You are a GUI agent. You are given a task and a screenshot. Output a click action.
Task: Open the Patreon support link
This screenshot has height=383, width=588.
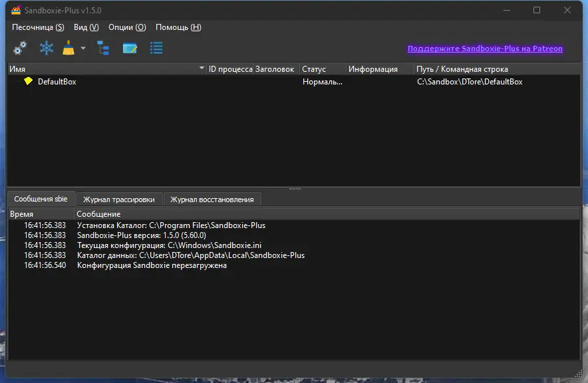(x=485, y=49)
